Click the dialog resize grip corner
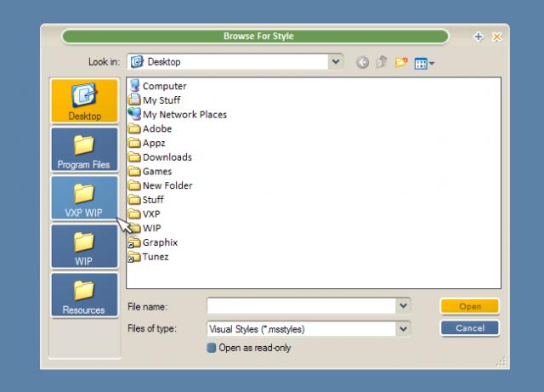This screenshot has height=392, width=544. (x=501, y=362)
